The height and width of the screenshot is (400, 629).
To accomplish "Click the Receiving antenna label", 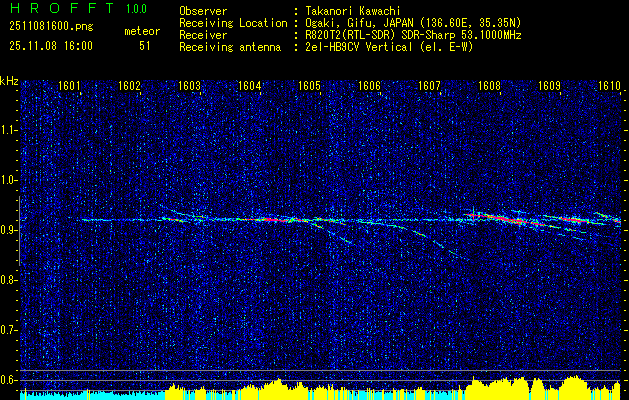I will [x=230, y=47].
